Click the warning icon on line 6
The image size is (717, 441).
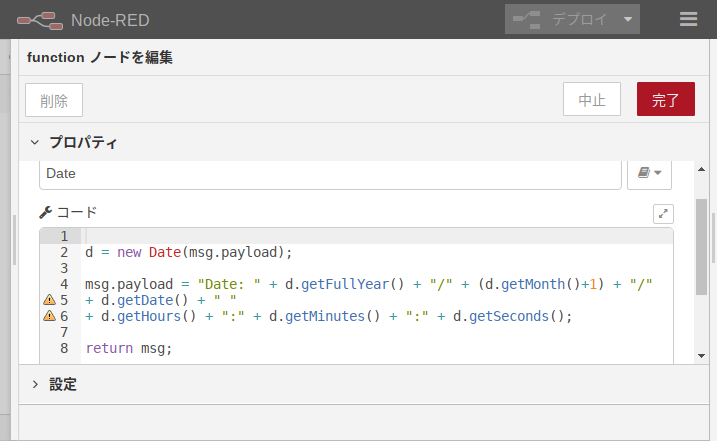click(x=48, y=316)
